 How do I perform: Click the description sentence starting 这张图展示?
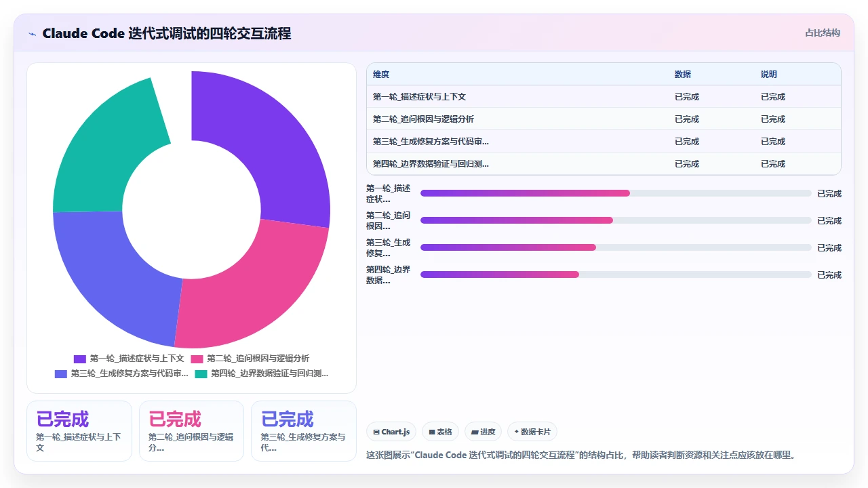click(580, 455)
